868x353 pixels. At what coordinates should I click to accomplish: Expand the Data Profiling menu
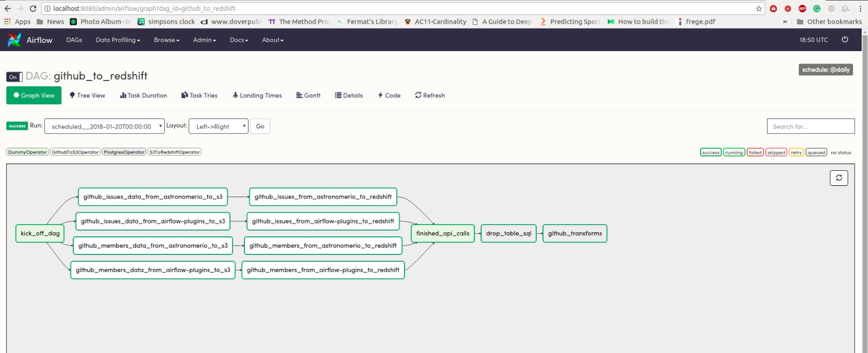point(118,40)
